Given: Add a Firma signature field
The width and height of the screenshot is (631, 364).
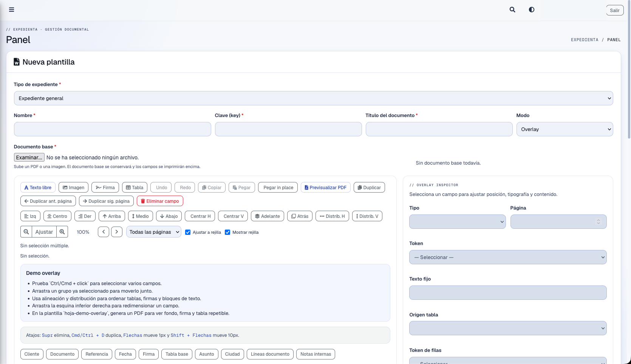Looking at the screenshot, I should click(x=105, y=188).
